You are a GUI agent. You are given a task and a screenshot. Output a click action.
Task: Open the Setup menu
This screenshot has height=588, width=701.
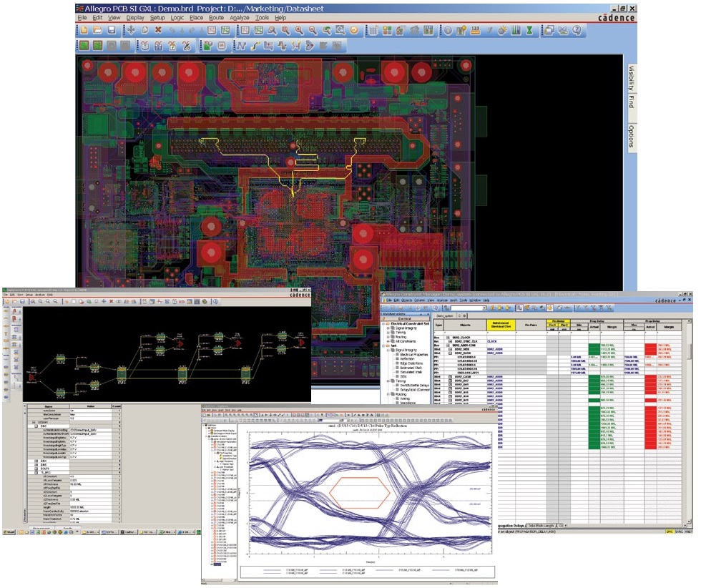[157, 17]
